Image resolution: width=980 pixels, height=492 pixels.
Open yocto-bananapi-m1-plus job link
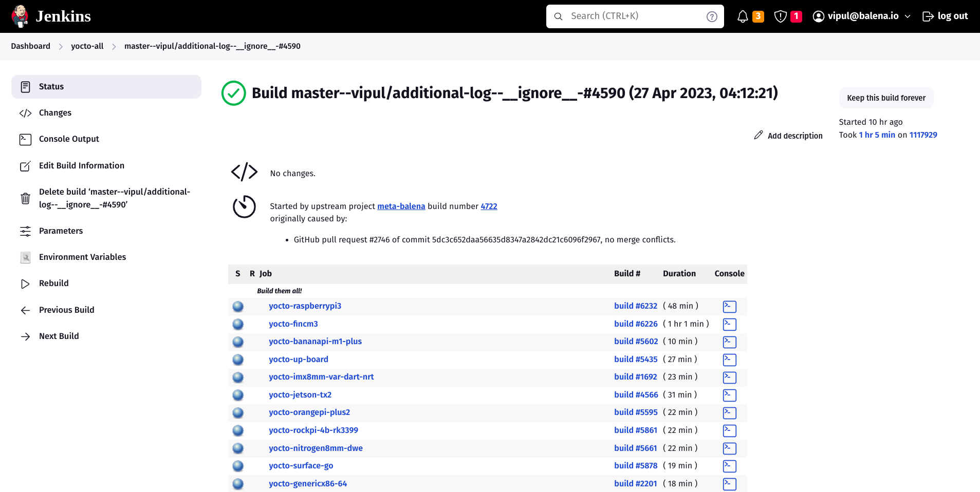point(316,341)
